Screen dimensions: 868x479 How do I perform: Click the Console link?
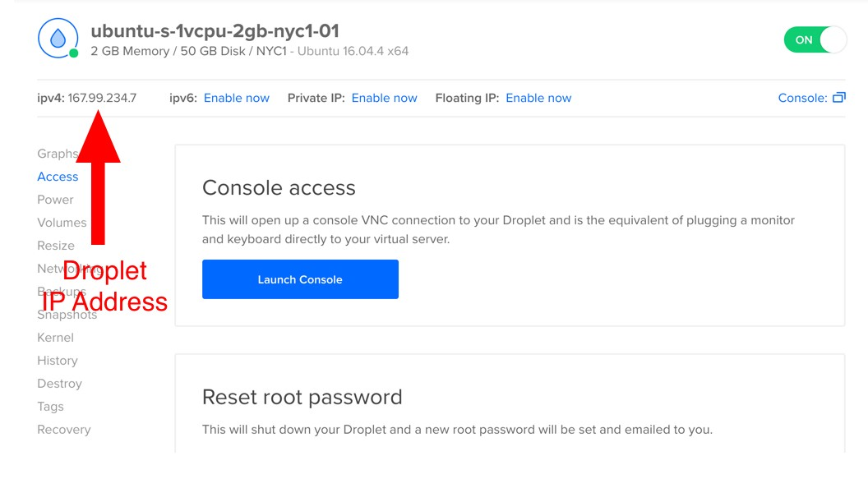coord(803,98)
